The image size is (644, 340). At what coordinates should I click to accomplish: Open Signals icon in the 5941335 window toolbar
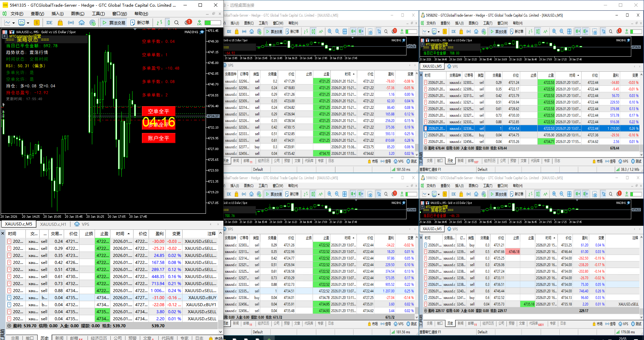coord(71,23)
